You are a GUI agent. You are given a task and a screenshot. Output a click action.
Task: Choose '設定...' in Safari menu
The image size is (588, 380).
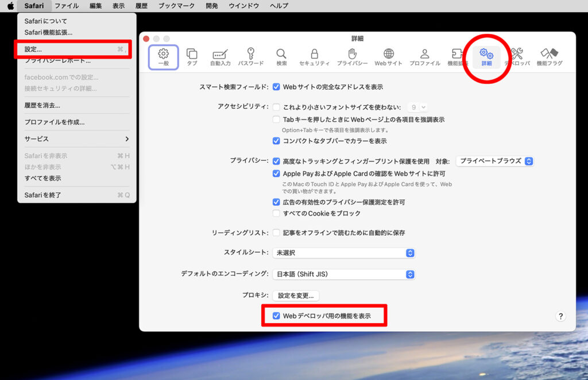[76, 49]
